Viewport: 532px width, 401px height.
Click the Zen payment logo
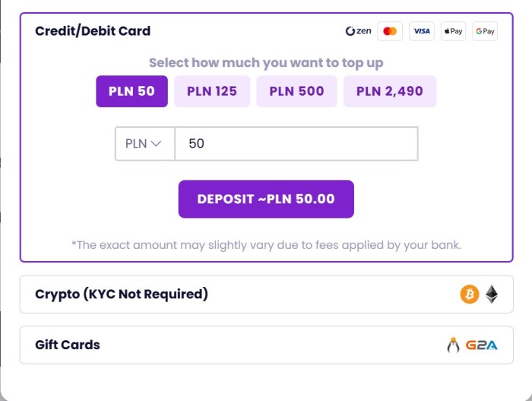click(358, 31)
